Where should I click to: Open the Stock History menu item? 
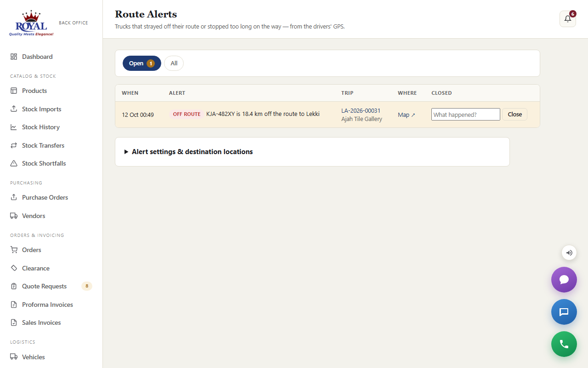pyautogui.click(x=51, y=127)
